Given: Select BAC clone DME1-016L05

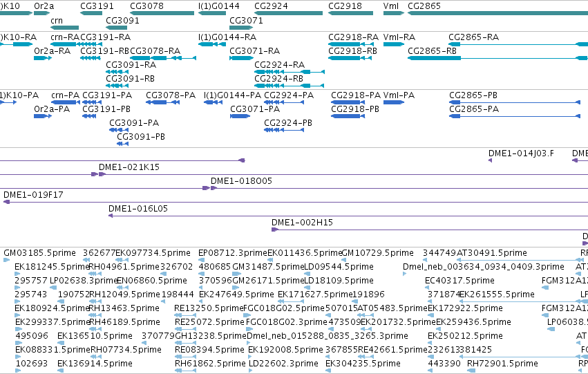Looking at the screenshot, I should 138,209.
